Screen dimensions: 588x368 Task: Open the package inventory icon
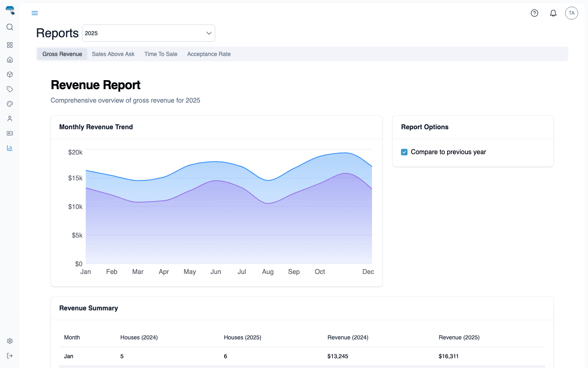click(x=9, y=74)
